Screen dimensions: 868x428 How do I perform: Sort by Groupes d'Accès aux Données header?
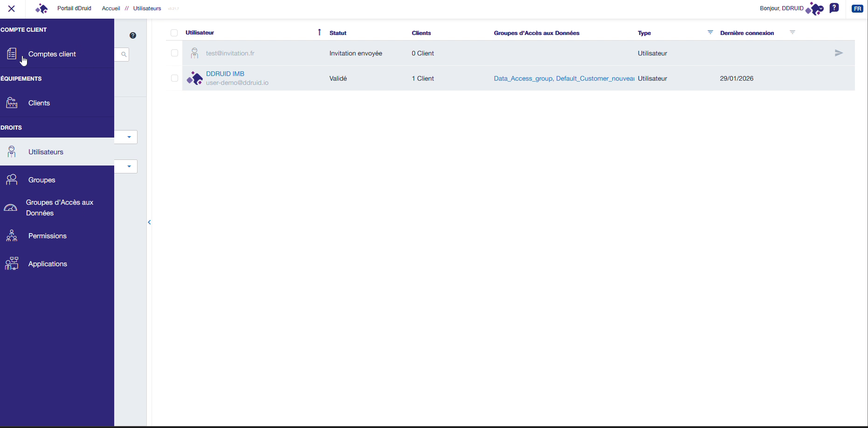click(x=537, y=33)
